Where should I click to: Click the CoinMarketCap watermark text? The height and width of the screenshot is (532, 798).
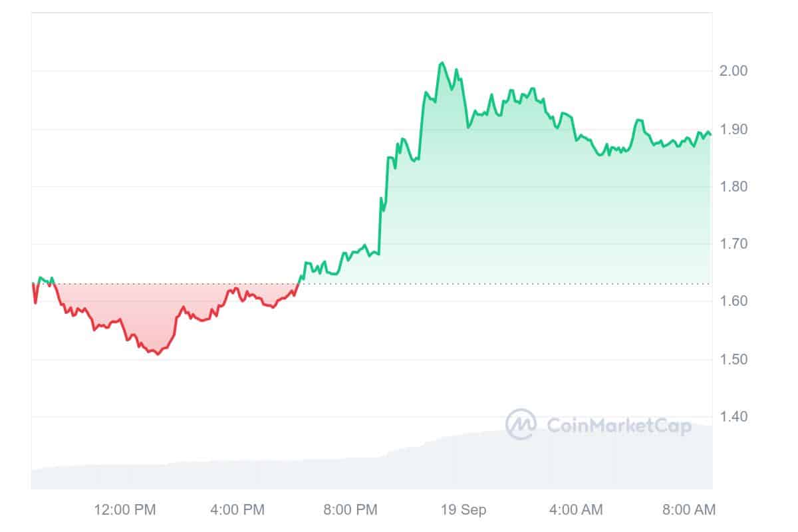coord(618,425)
